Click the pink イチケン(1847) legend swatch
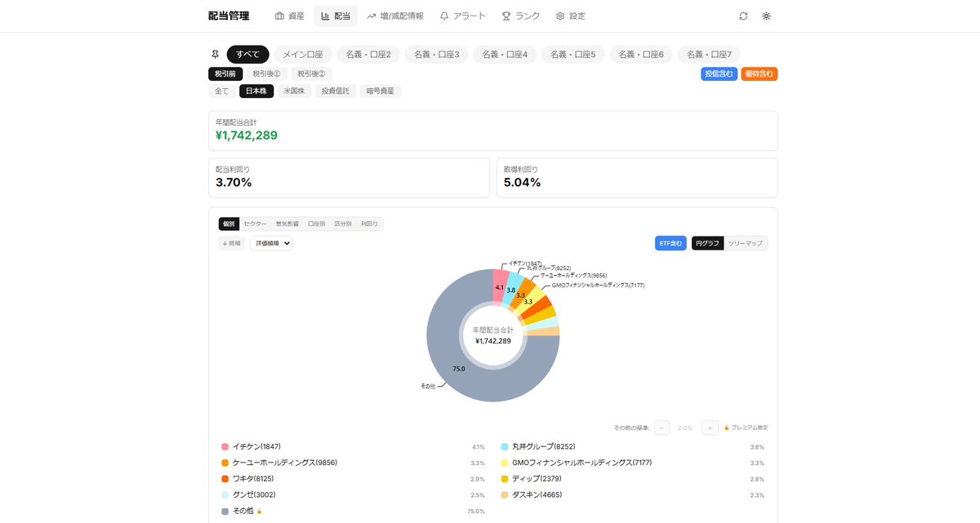 (225, 447)
